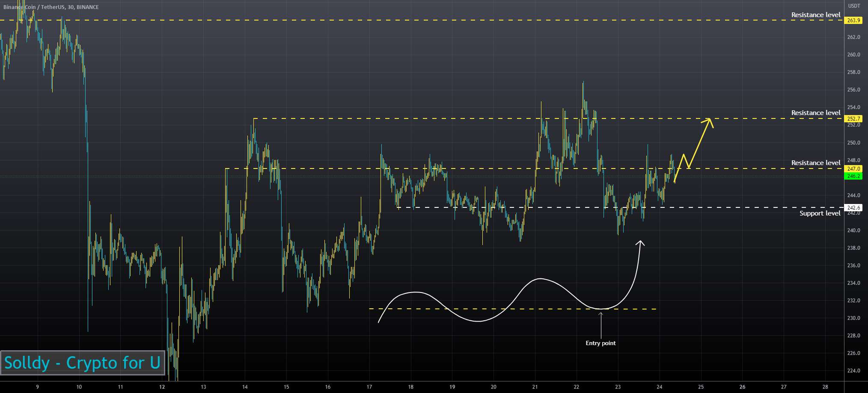Click date 12 on the time axis

(162, 387)
